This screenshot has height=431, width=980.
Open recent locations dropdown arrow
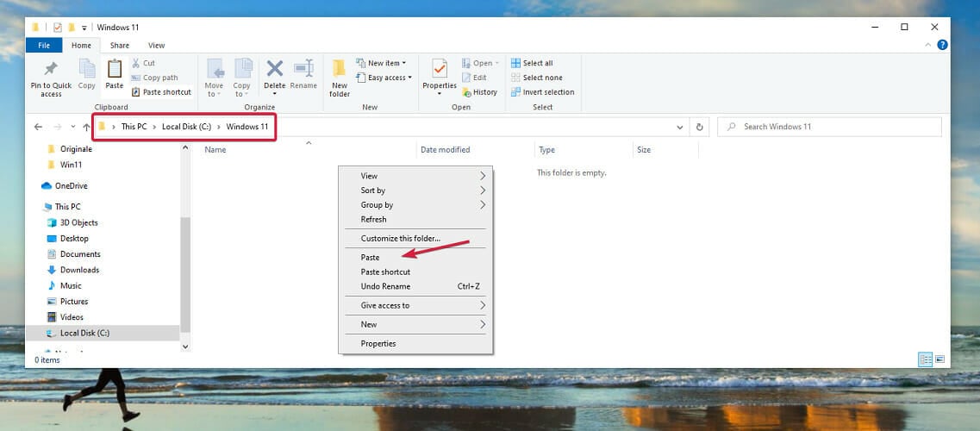click(x=73, y=127)
